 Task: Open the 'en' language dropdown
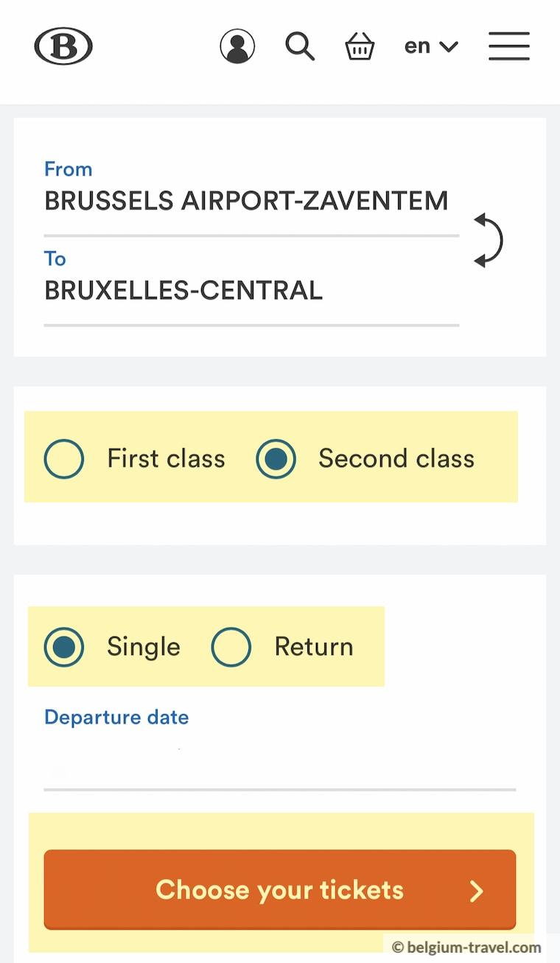(431, 46)
